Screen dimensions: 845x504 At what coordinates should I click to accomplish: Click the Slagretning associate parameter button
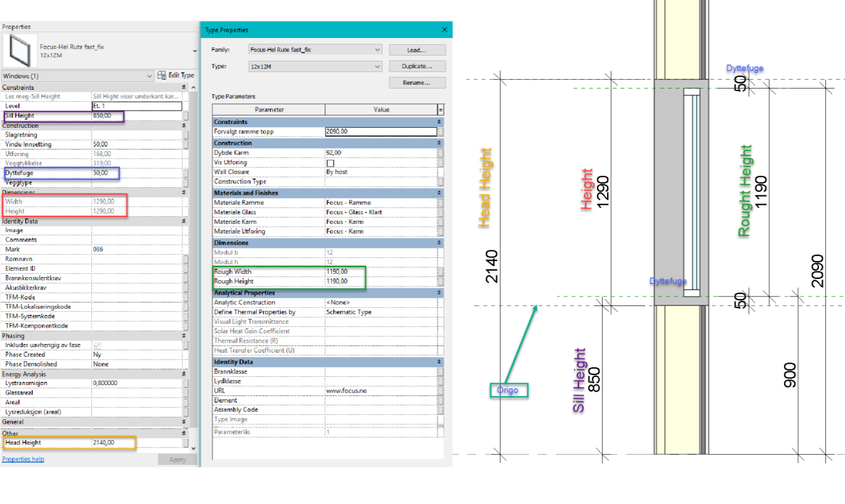186,135
